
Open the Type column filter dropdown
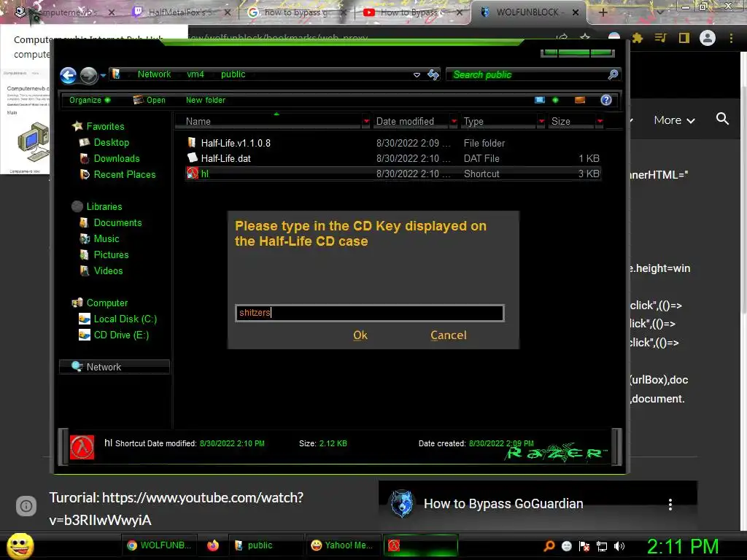click(x=541, y=122)
